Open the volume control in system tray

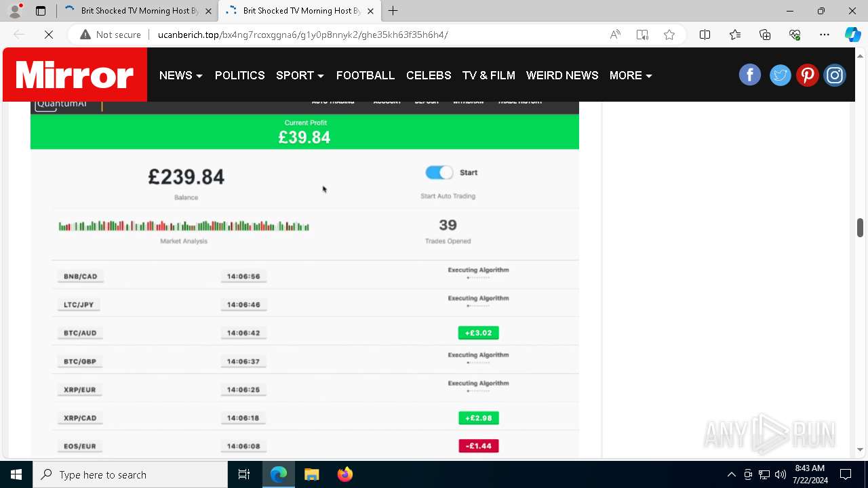[781, 474]
